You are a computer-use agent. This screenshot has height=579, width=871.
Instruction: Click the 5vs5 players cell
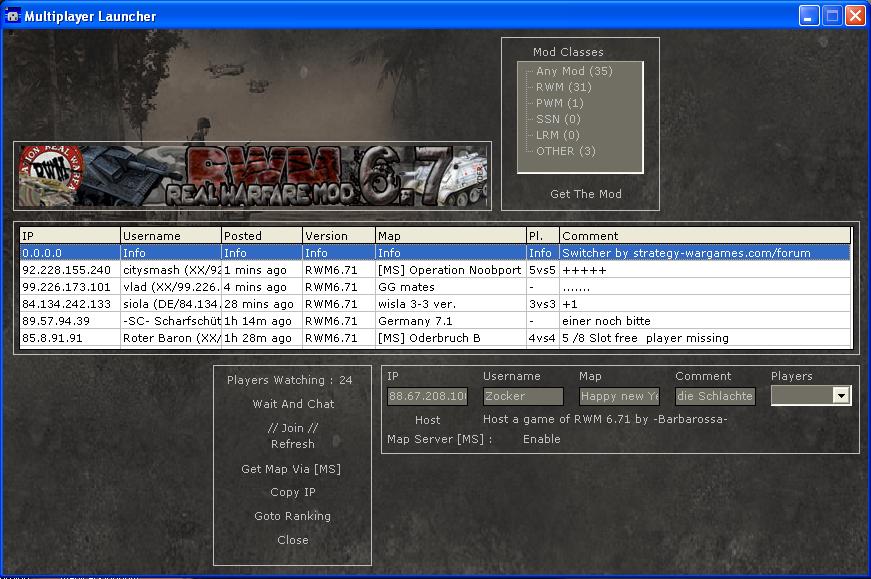[542, 270]
